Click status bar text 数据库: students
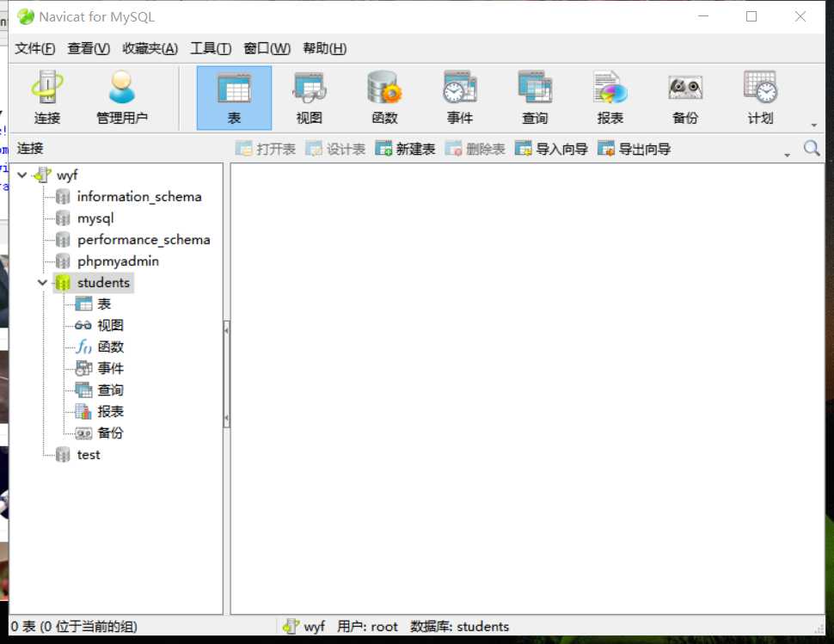The height and width of the screenshot is (644, 834). 459,627
